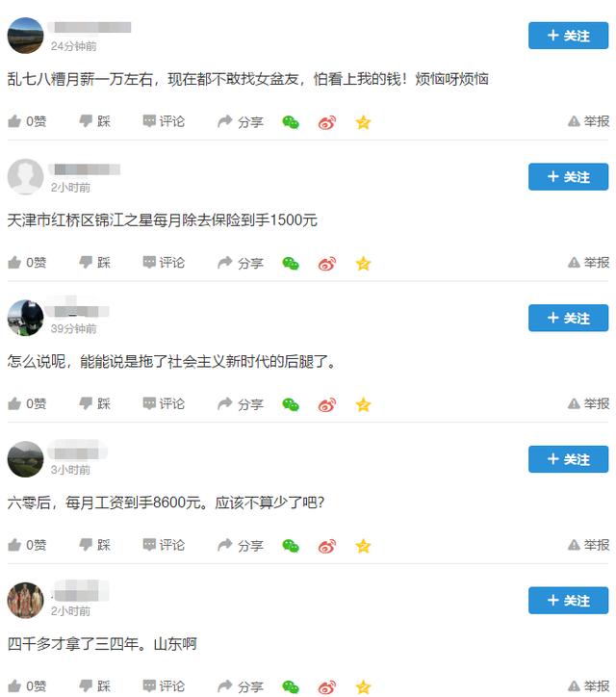
Task: Follow the 六零后 commenter posted 3小时前
Action: [x=568, y=459]
